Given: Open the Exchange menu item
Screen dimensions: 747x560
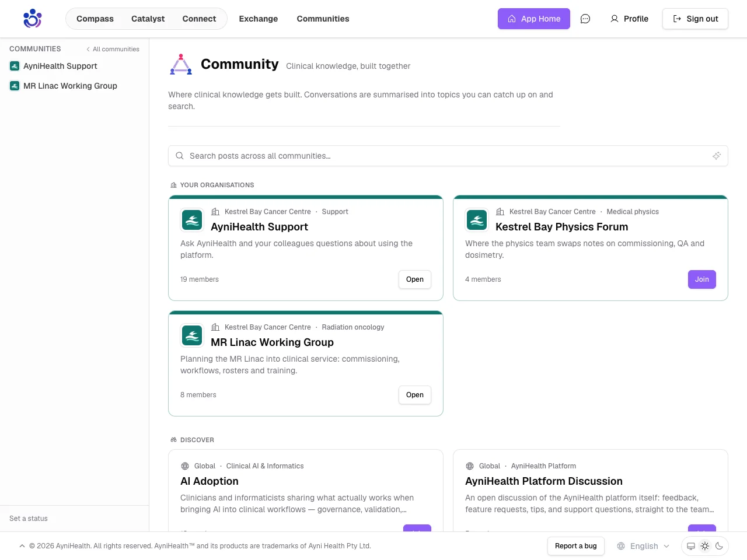Looking at the screenshot, I should pyautogui.click(x=259, y=19).
